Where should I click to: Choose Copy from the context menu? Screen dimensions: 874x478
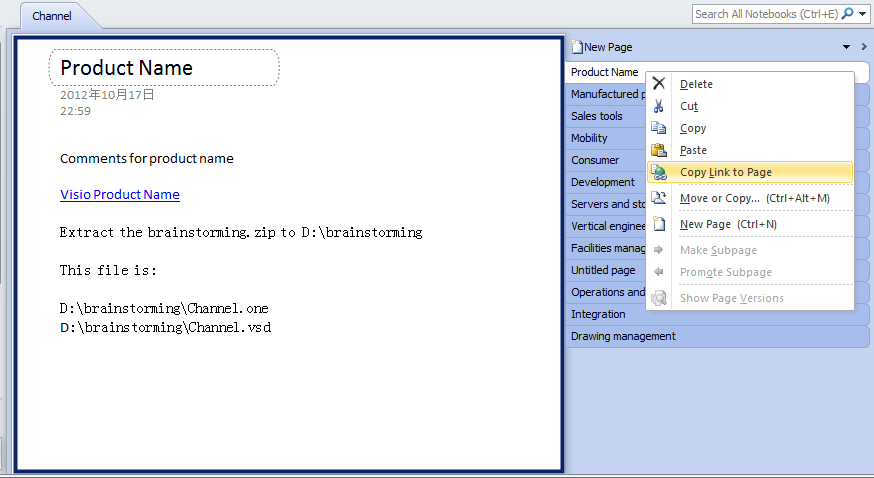(750, 128)
